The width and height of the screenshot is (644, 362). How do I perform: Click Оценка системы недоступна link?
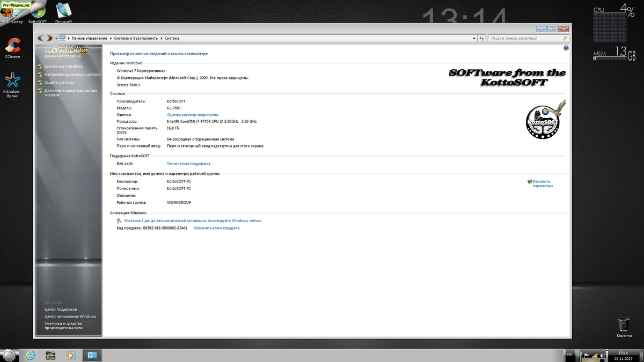[x=192, y=115]
